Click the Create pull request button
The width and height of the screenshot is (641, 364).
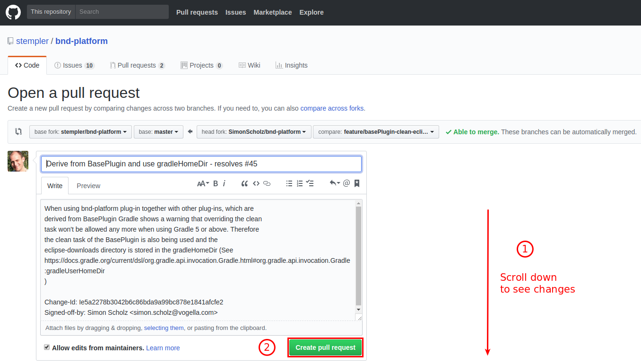[x=325, y=347]
